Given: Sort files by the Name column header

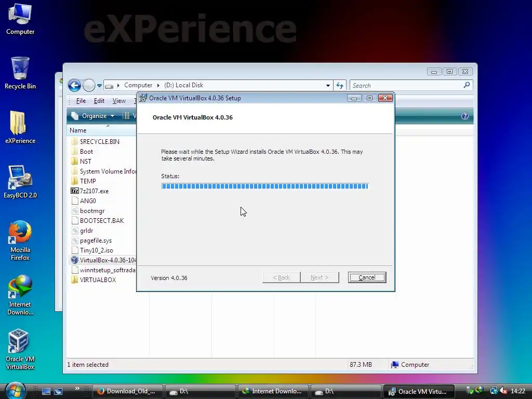Looking at the screenshot, I should 101,130.
